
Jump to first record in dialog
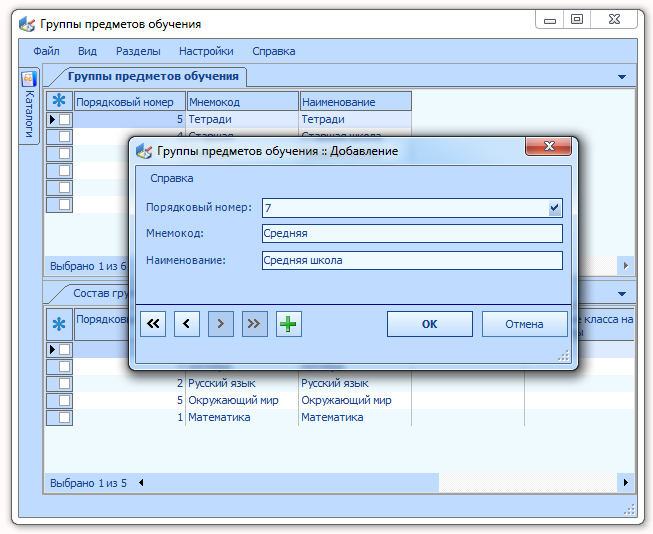point(153,324)
